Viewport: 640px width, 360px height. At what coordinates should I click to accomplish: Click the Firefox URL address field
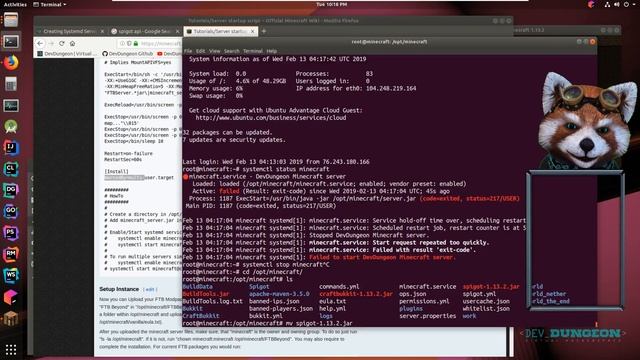(x=160, y=43)
